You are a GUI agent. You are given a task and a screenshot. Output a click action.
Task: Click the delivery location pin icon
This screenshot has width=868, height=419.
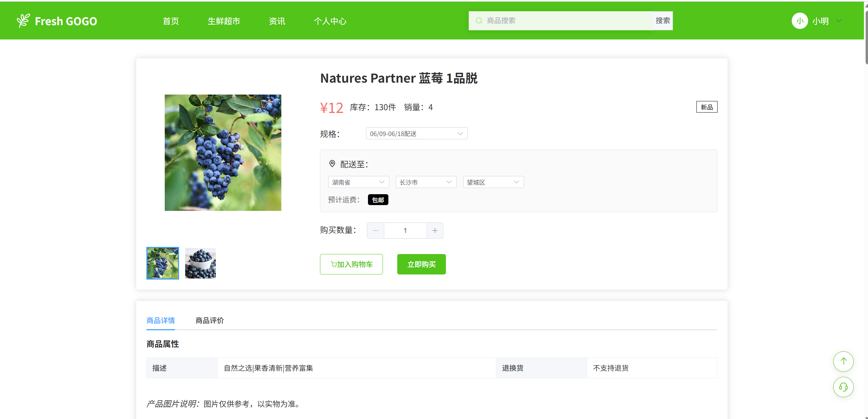point(332,164)
